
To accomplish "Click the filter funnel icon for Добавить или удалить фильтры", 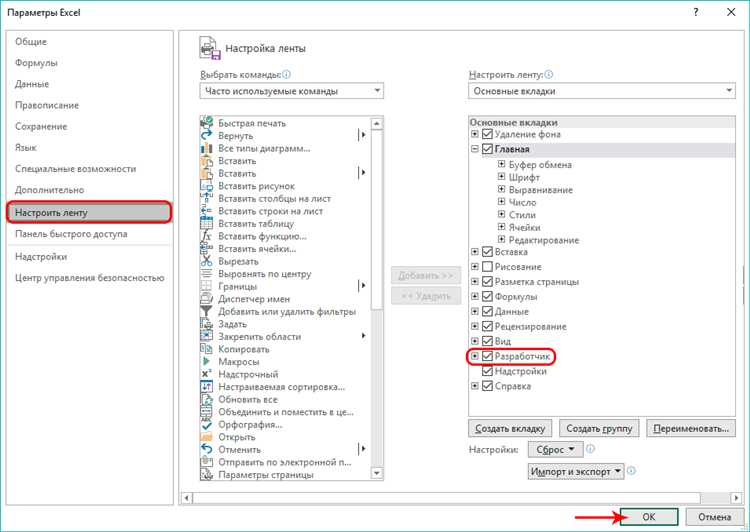I will 207,311.
